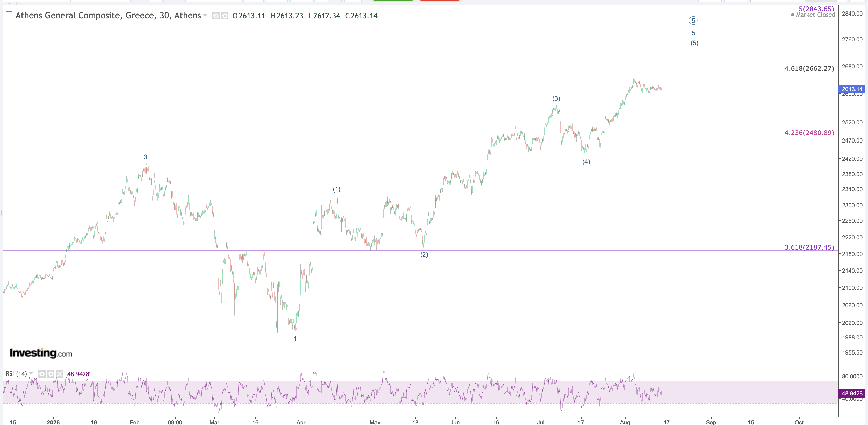868x425 pixels.
Task: Click the 2180.00 price axis label
Action: (852, 254)
